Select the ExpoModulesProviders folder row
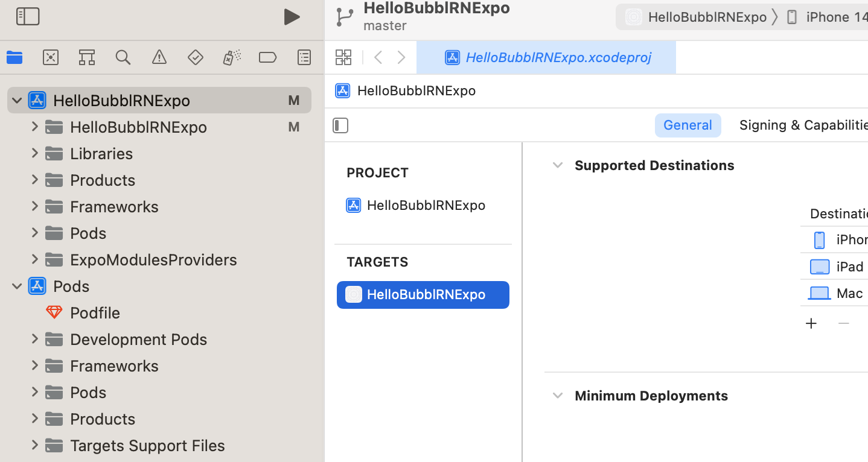868x462 pixels. 159,259
